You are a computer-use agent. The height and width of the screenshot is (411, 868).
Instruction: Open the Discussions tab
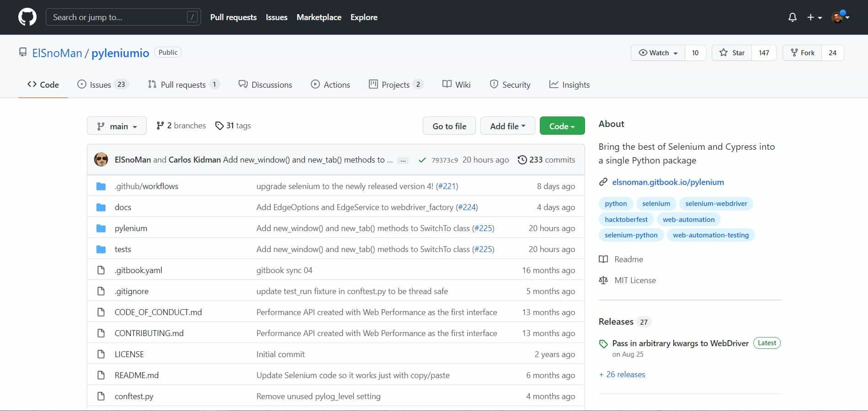click(x=265, y=84)
